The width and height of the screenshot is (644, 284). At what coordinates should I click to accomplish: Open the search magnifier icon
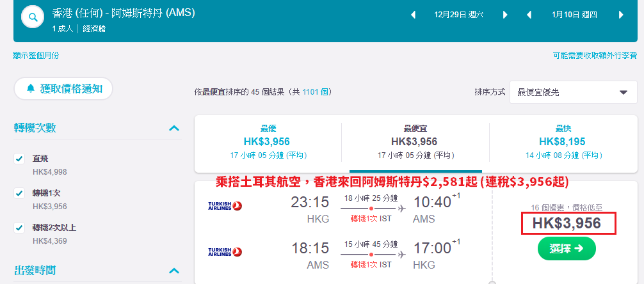[33, 17]
